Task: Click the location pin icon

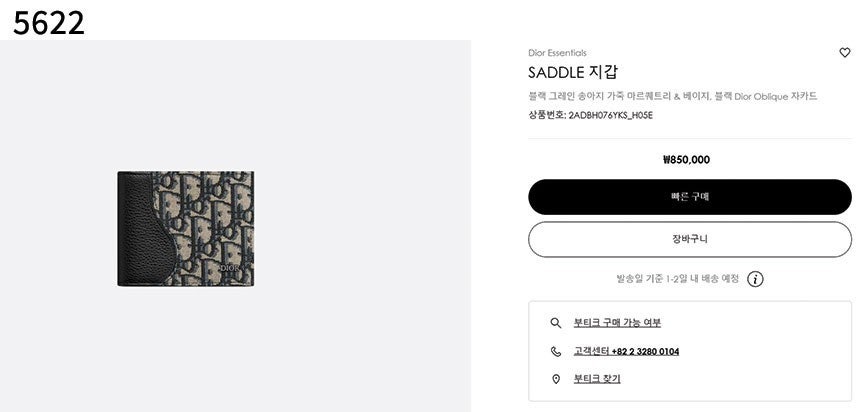Action: pyautogui.click(x=556, y=379)
